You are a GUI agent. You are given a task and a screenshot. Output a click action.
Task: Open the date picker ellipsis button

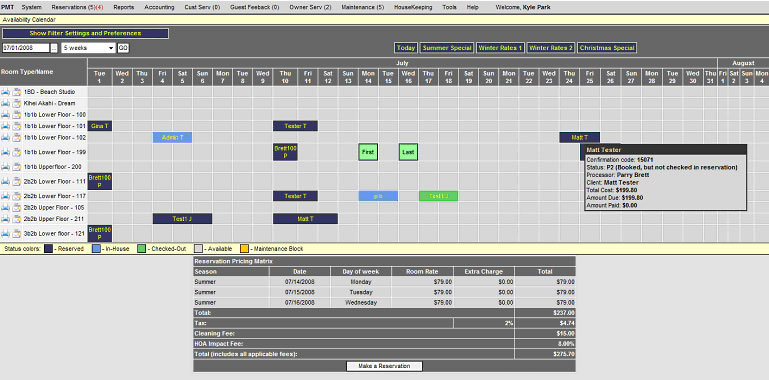[54, 48]
